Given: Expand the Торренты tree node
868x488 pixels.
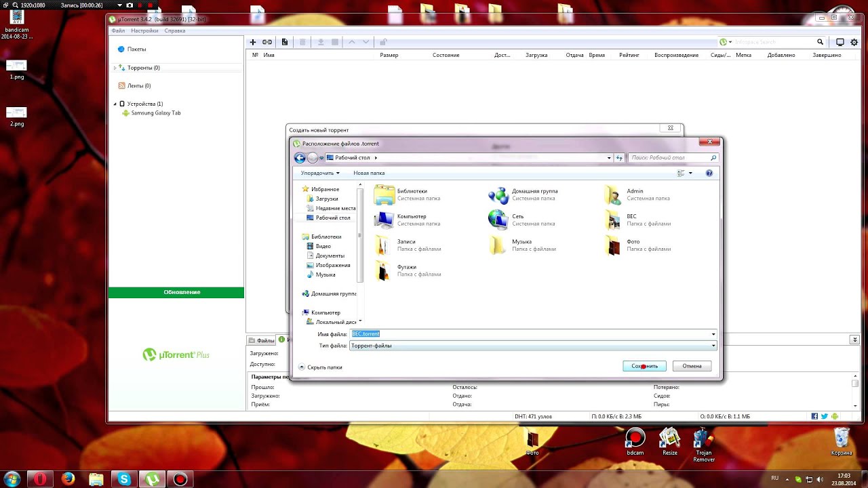Looking at the screenshot, I should [115, 68].
